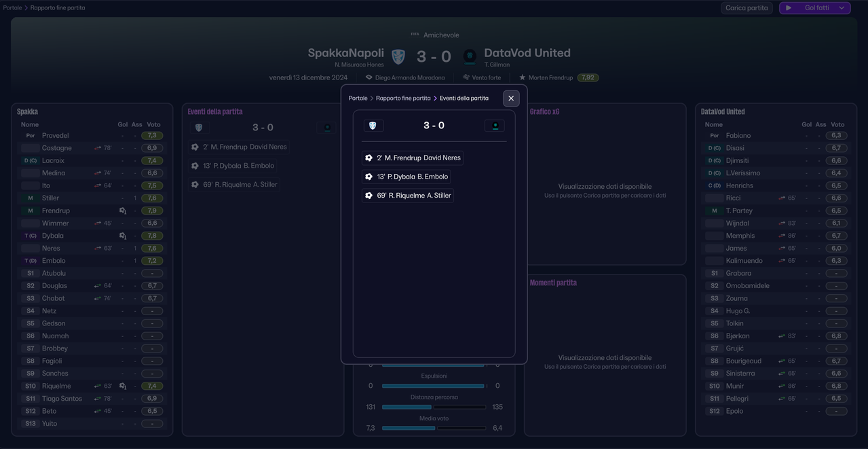The height and width of the screenshot is (449, 868).
Task: Click the Momenti partita panel title
Action: (x=553, y=283)
